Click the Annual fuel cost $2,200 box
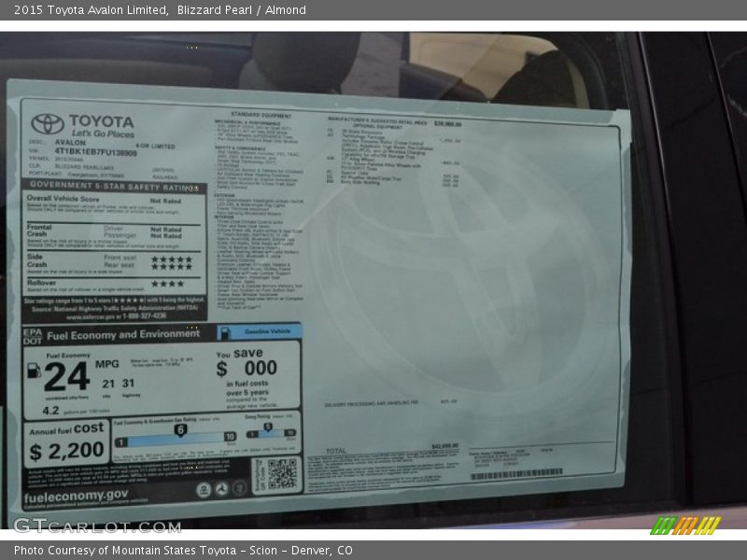 point(66,443)
